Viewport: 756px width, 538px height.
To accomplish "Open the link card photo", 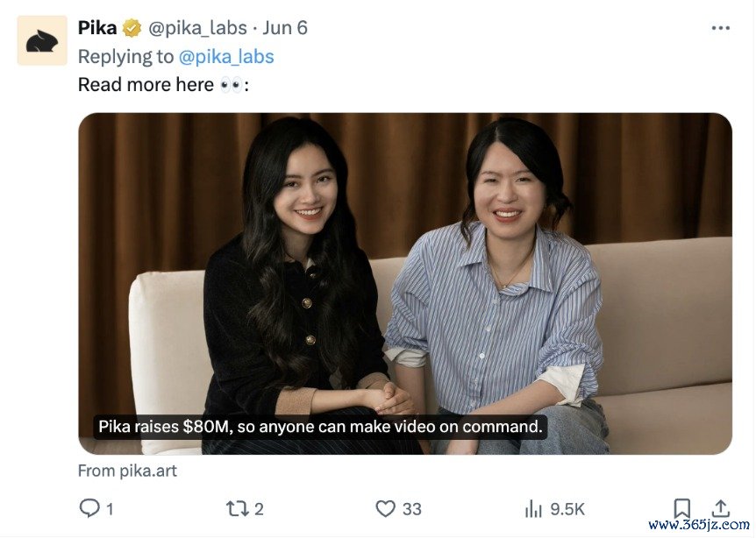I will (x=405, y=283).
